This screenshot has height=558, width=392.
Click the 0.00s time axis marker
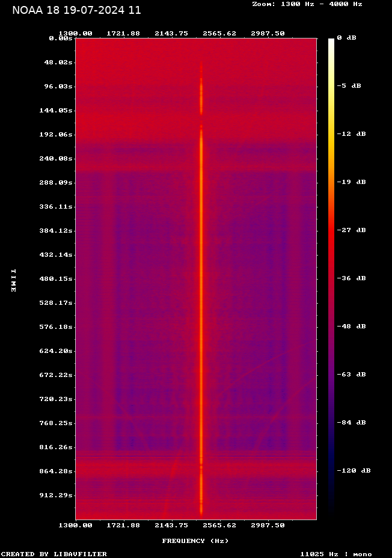pyautogui.click(x=61, y=38)
